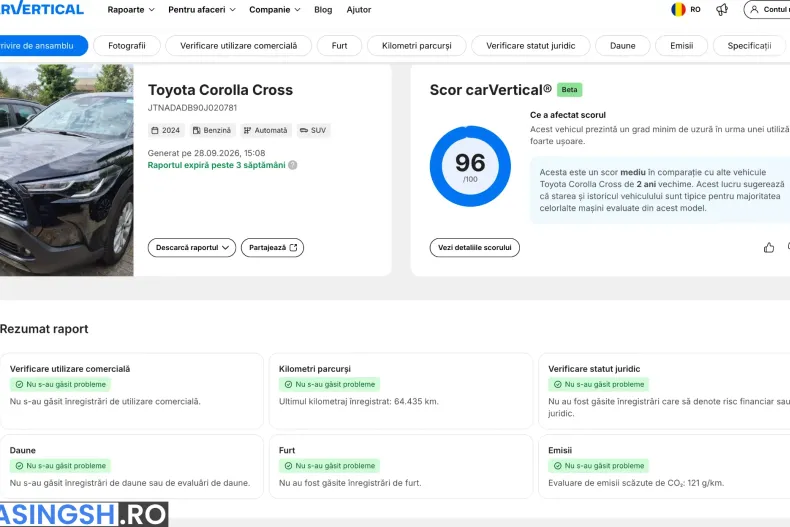Click status badge under Furt card
The height and width of the screenshot is (527, 790).
pos(330,466)
